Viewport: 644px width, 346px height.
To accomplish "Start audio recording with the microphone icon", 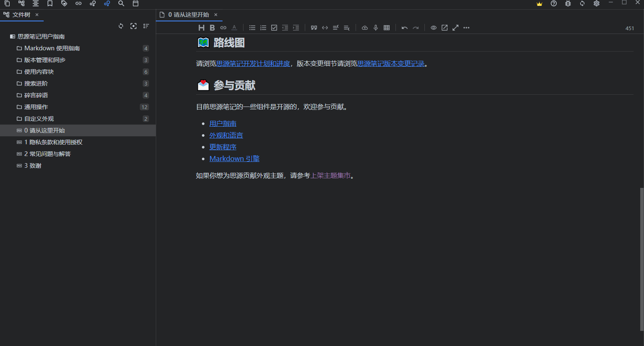I will (x=375, y=28).
